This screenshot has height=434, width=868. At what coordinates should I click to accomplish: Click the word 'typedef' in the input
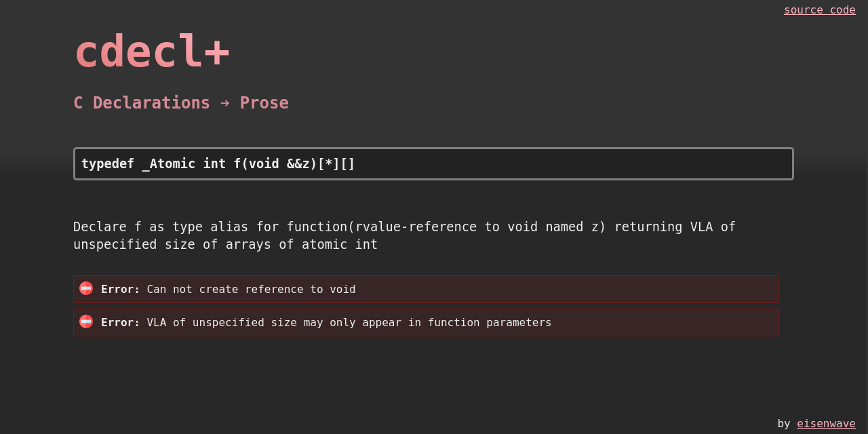tap(107, 163)
